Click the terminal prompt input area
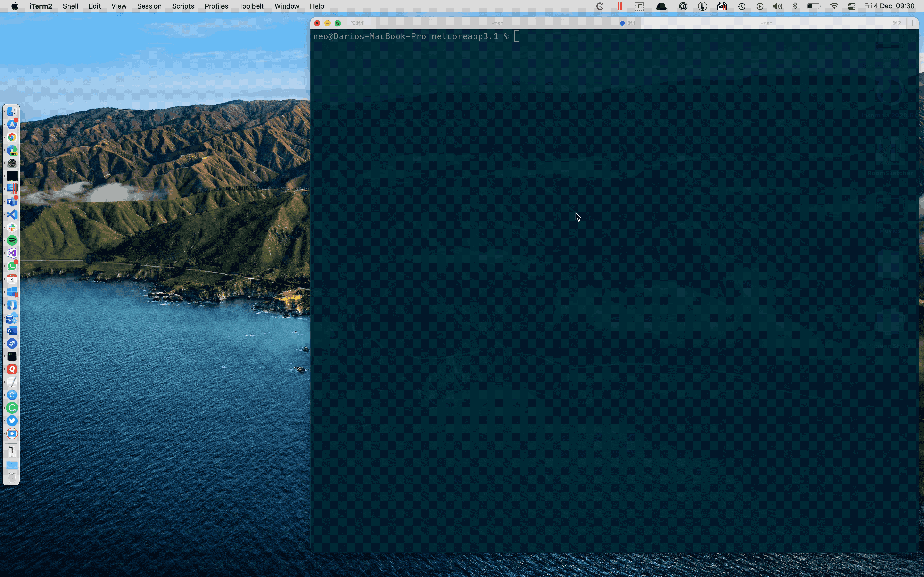The width and height of the screenshot is (924, 577). click(x=517, y=37)
